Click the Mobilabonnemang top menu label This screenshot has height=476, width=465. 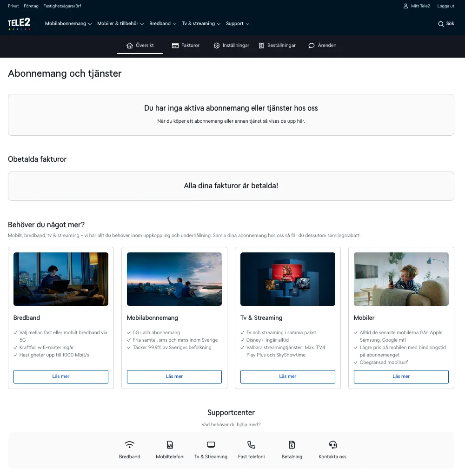(x=66, y=24)
